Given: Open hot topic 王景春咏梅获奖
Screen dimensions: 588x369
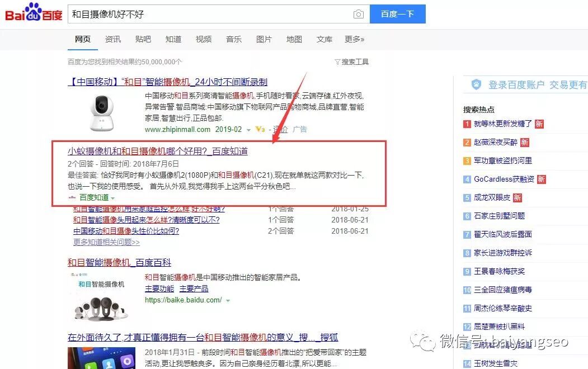Looking at the screenshot, I should point(499,271).
